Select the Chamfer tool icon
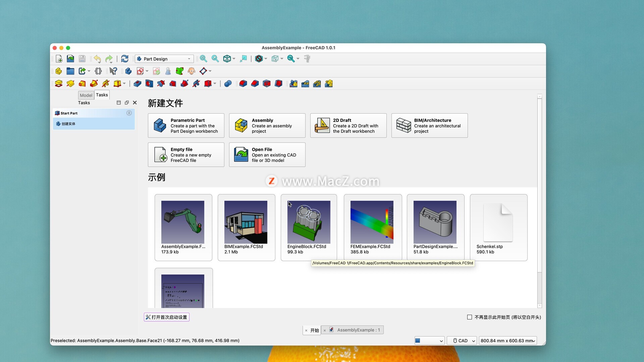The height and width of the screenshot is (362, 644). (x=255, y=84)
